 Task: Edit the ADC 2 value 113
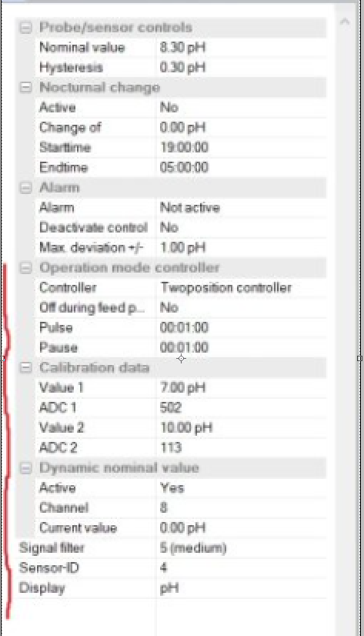(x=242, y=448)
